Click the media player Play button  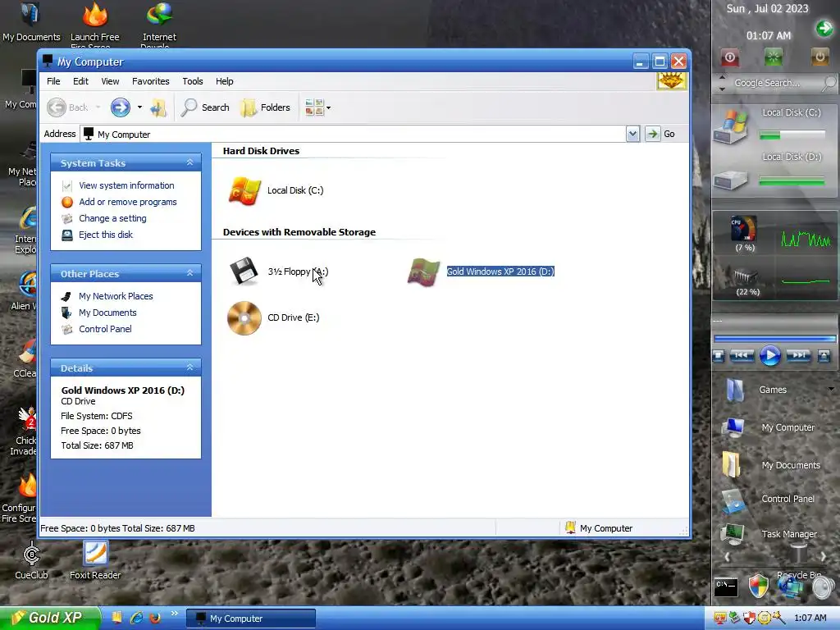[x=769, y=356]
